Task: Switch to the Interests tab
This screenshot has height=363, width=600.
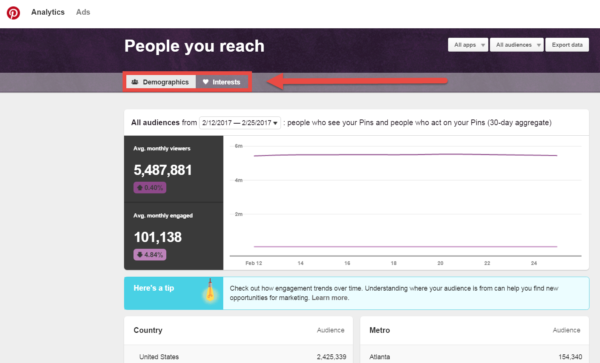Action: [x=222, y=82]
